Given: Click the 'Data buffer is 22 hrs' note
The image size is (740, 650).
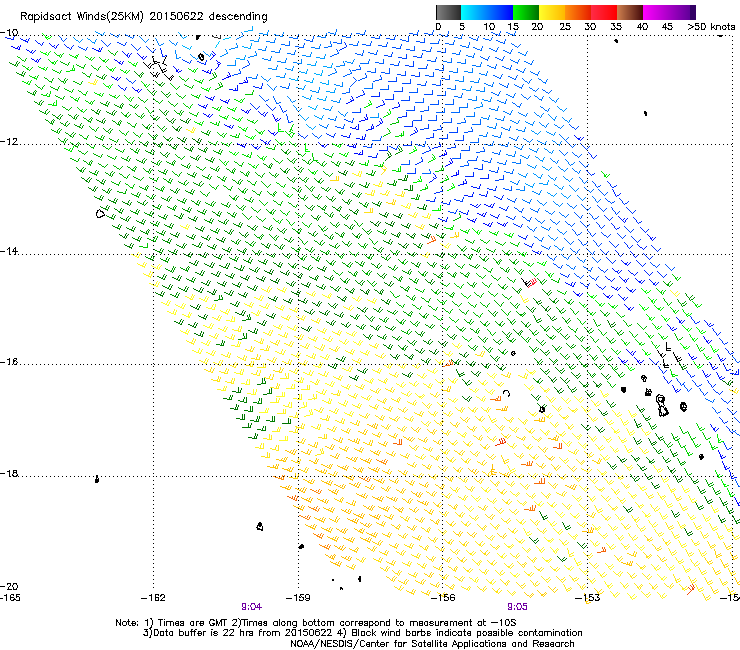Looking at the screenshot, I should point(363,633).
